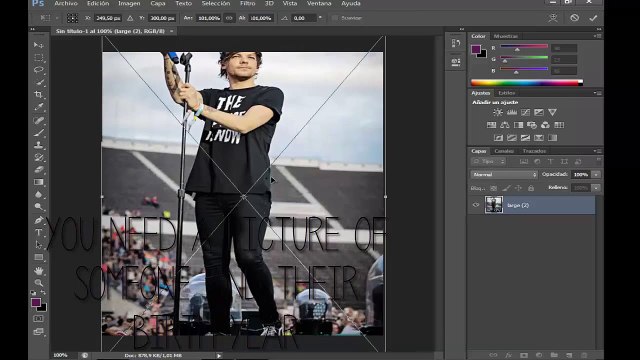Swap foreground and background colors
The height and width of the screenshot is (360, 640).
click(43, 292)
